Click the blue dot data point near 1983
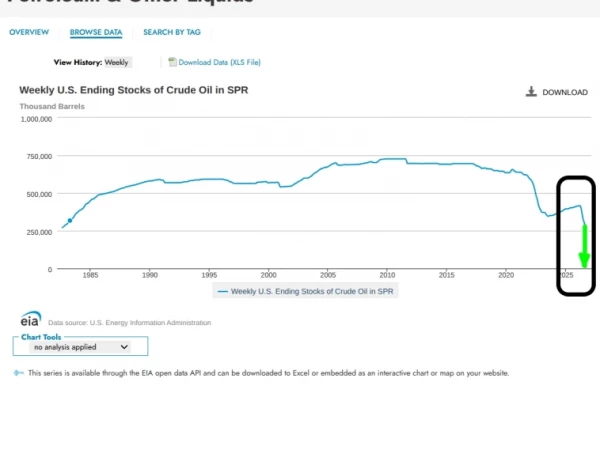The height and width of the screenshot is (450, 600). click(70, 221)
